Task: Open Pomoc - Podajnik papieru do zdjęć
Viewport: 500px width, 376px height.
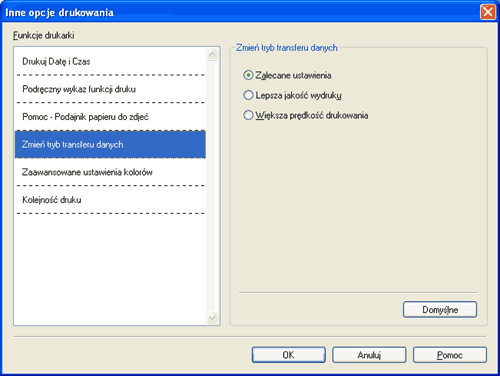Action: click(x=110, y=117)
